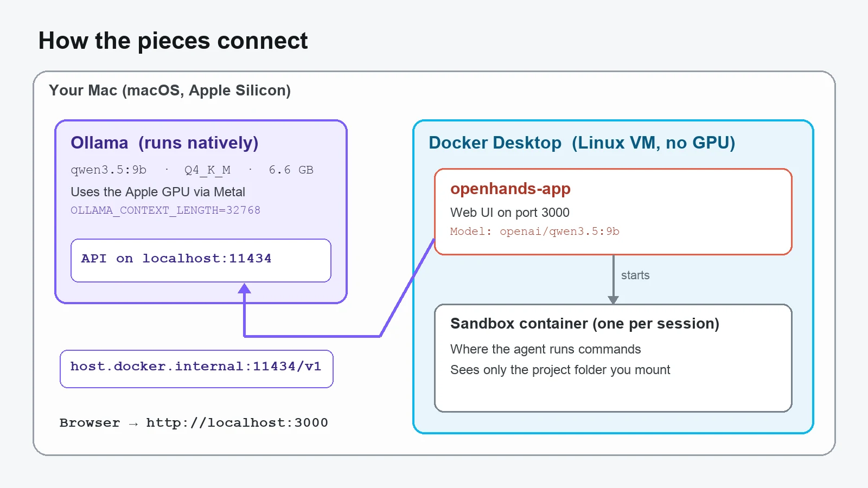Click 'Sees only the project folder you mount'
This screenshot has width=868, height=488.
560,370
